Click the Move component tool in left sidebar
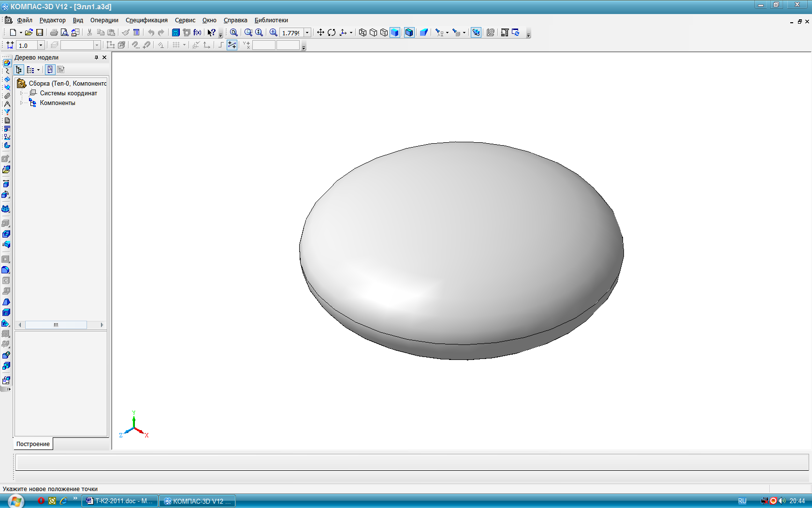The height and width of the screenshot is (508, 812). (x=6, y=184)
